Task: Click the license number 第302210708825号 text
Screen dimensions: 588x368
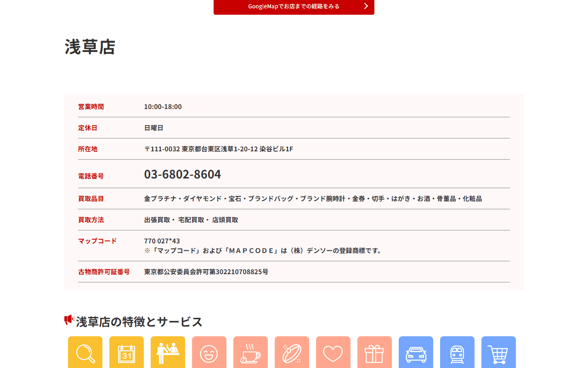Action: (x=239, y=272)
